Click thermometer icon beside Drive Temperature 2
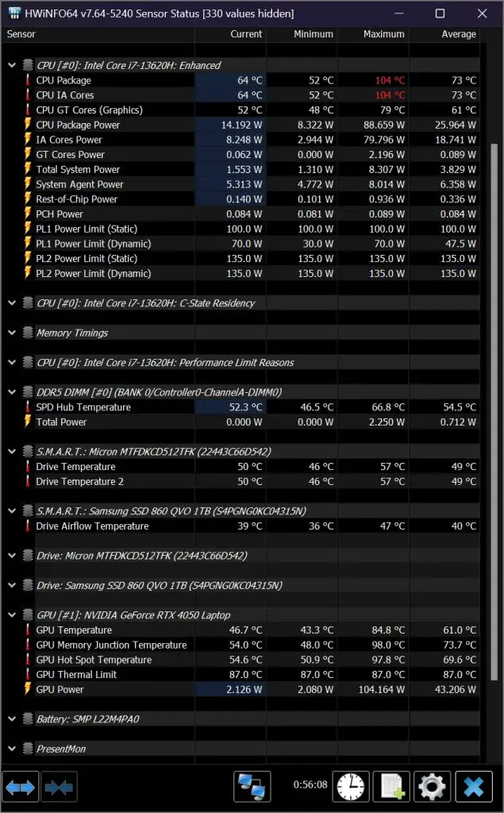 coord(28,481)
